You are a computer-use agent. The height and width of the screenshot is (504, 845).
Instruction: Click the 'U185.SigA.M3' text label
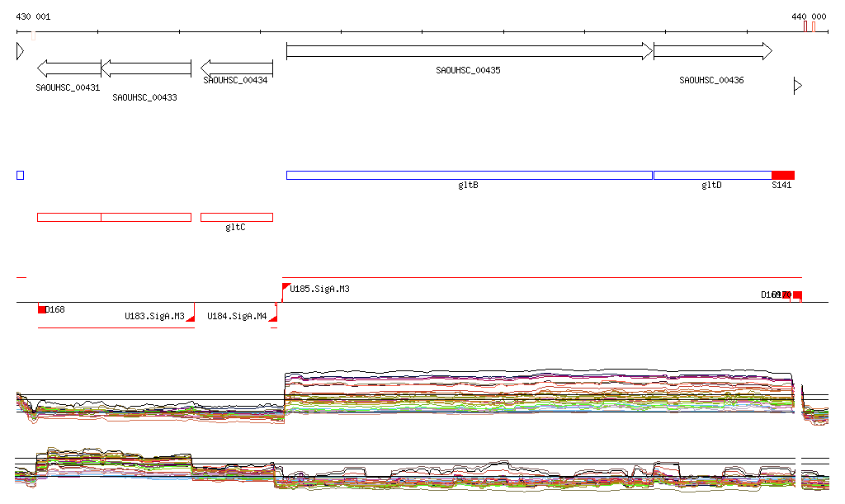pyautogui.click(x=319, y=290)
